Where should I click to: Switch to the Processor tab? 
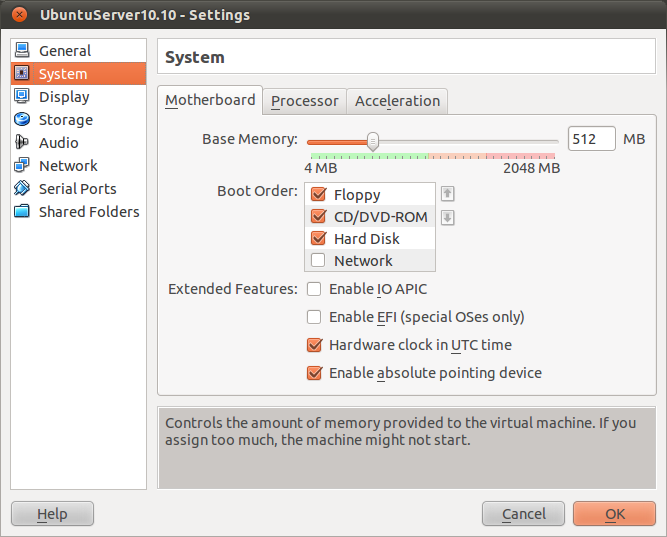click(305, 101)
